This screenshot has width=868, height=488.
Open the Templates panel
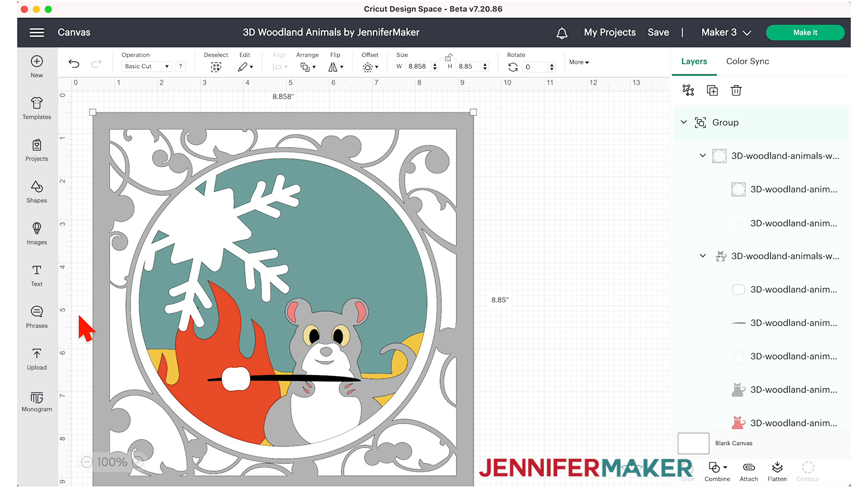click(x=37, y=109)
